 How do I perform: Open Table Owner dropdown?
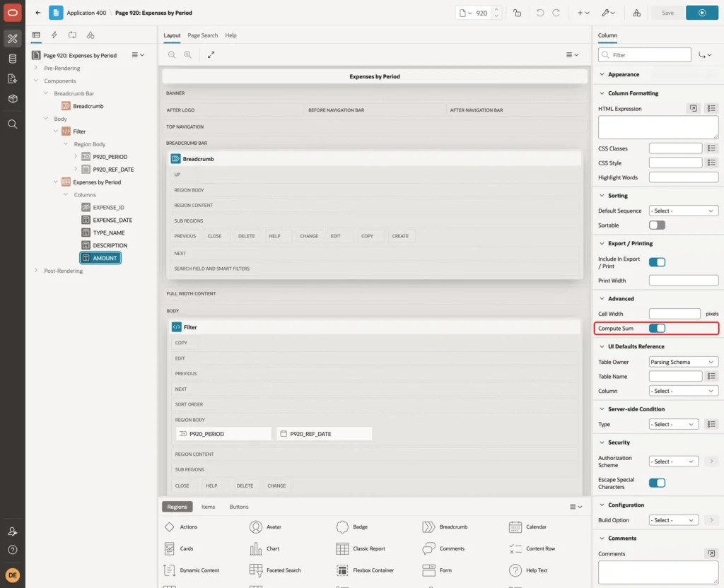click(x=684, y=362)
